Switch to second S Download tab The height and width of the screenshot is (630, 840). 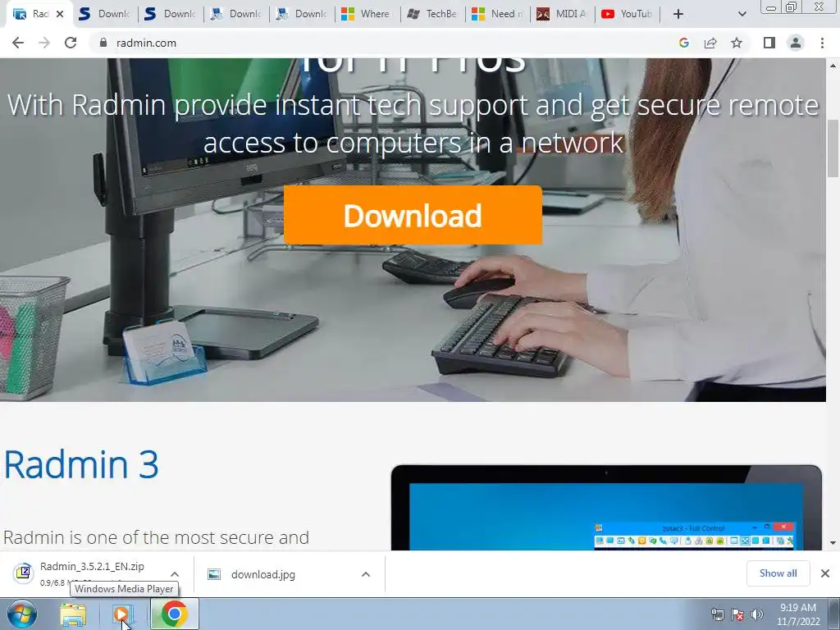pyautogui.click(x=171, y=14)
